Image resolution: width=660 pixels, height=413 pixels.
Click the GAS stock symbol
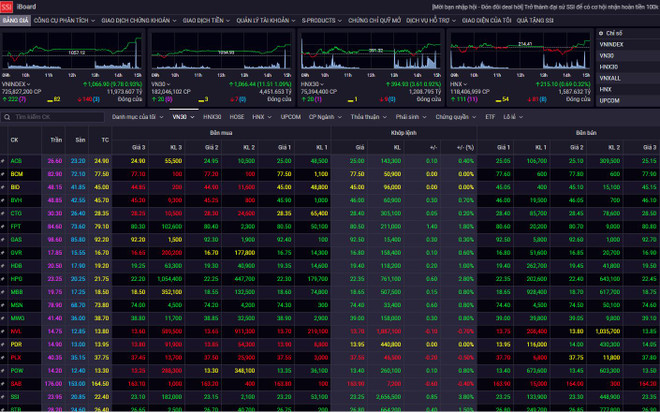(16, 239)
